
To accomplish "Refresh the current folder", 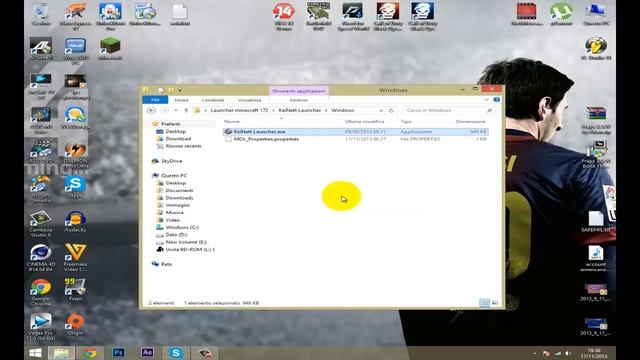I will point(391,111).
